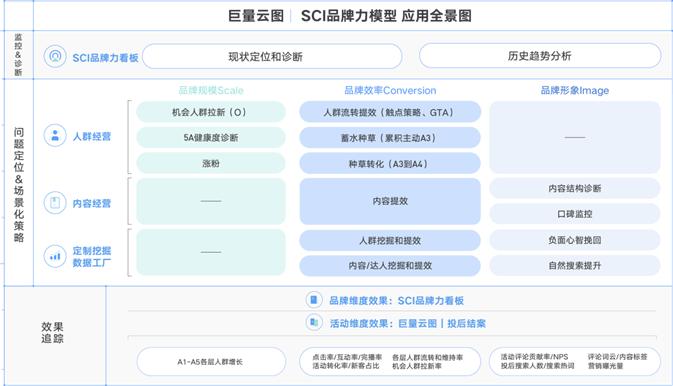Viewport: 673px width, 386px height.
Task: Click the 人群经营 label
Action: pyautogui.click(x=92, y=136)
